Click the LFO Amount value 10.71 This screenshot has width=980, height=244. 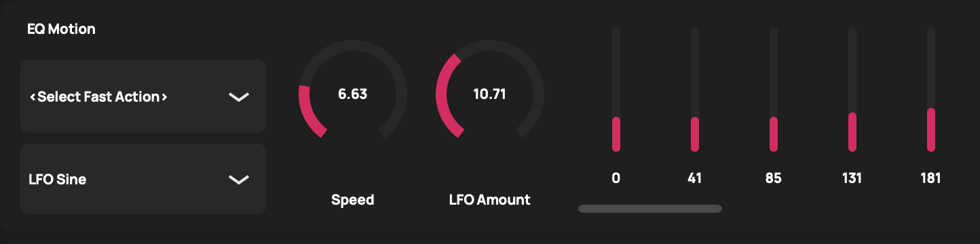tap(489, 94)
